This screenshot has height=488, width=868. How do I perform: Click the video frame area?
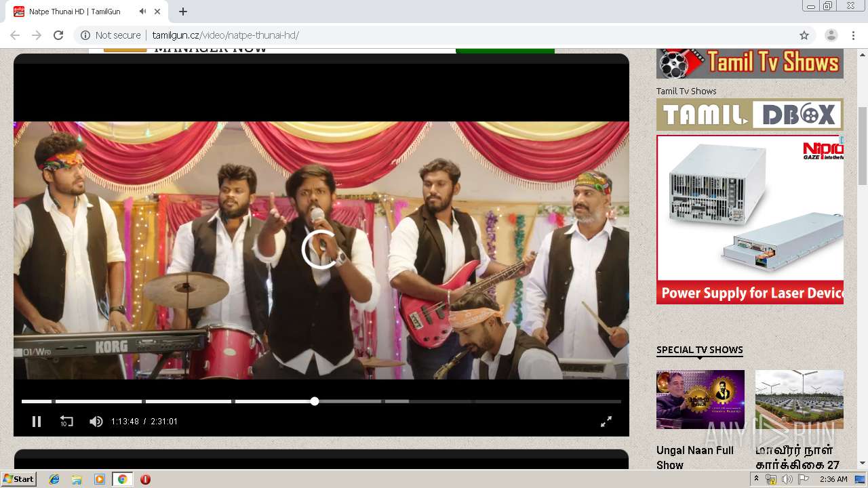click(321, 250)
